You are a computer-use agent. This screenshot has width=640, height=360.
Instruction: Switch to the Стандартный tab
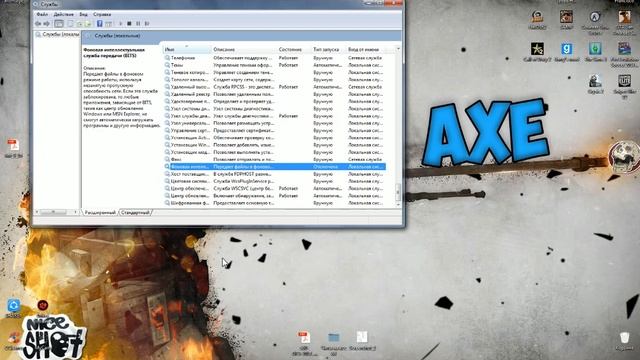136,213
